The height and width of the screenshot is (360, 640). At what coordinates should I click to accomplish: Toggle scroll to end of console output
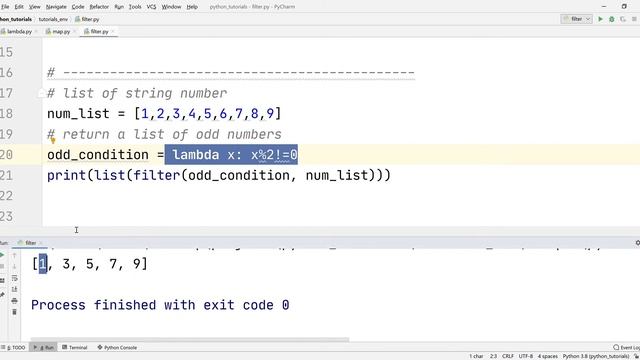pyautogui.click(x=14, y=289)
